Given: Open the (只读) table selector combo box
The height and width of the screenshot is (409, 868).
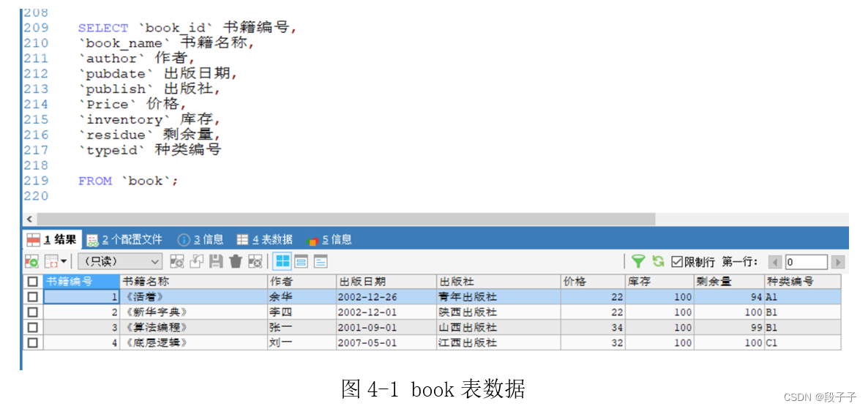Looking at the screenshot, I should coord(120,261).
